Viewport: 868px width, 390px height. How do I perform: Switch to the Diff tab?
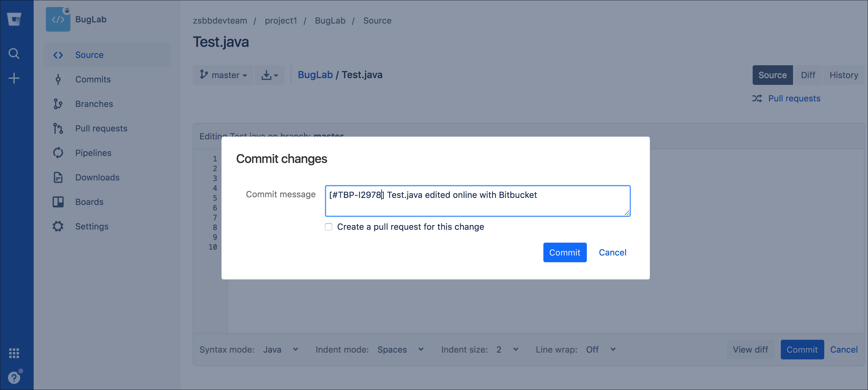pyautogui.click(x=808, y=75)
